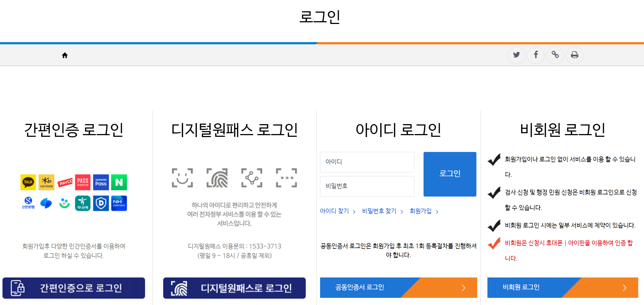Click the home icon in breadcrumb bar
Image resolution: width=644 pixels, height=305 pixels.
pyautogui.click(x=65, y=55)
